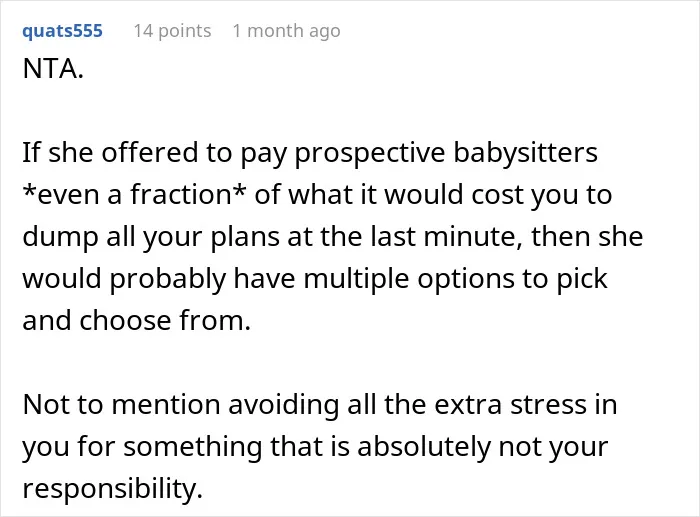Click the and choose from. line
Screen dimensions: 700x517
pos(137,320)
